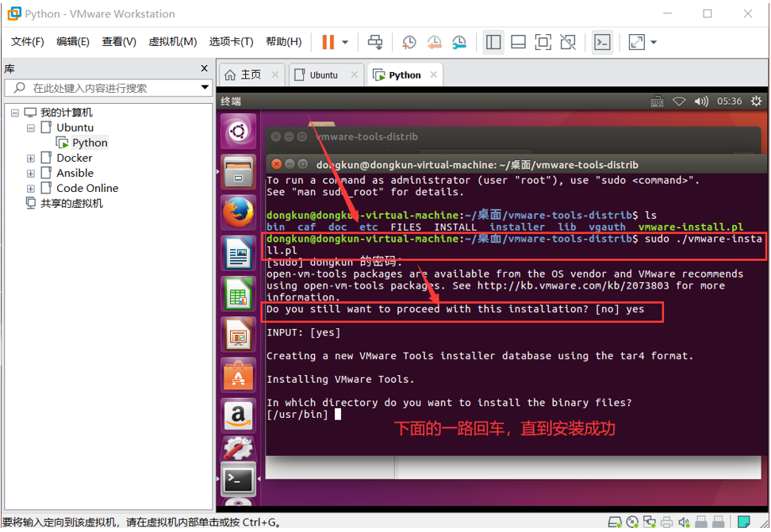The image size is (771, 532).
Task: Open LibreOffice Writer from the launcher
Action: [239, 253]
